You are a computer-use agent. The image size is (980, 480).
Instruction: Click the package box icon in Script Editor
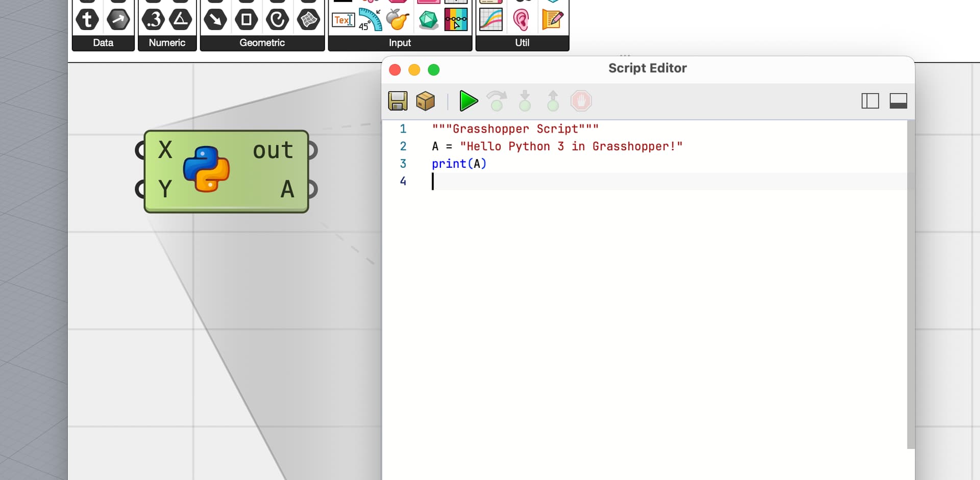click(x=425, y=101)
